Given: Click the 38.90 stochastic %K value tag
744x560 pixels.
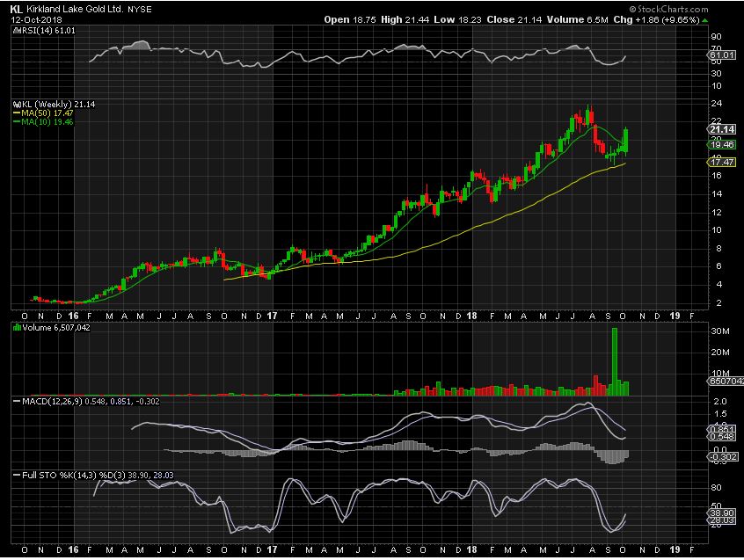Looking at the screenshot, I should [x=722, y=513].
